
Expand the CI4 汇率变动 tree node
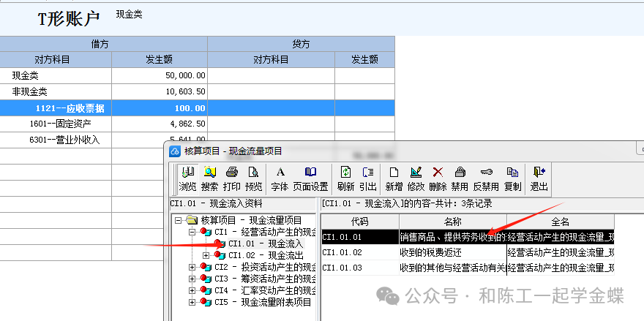(x=192, y=290)
